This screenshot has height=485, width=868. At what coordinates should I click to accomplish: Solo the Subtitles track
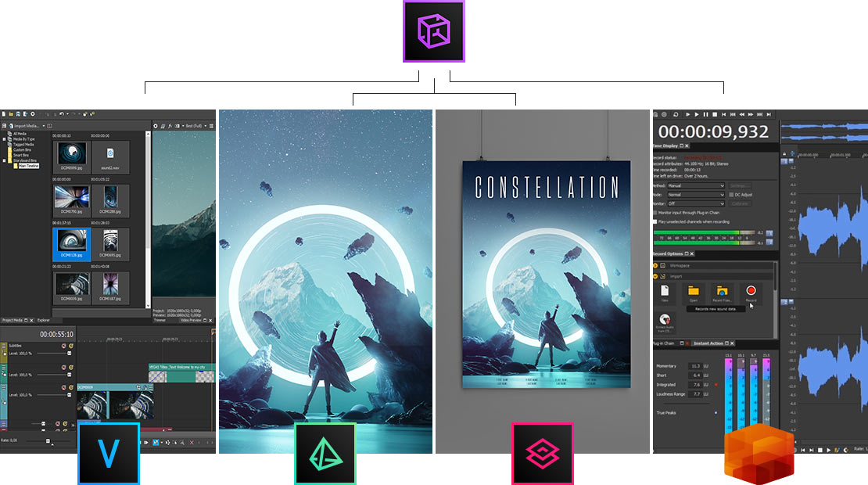point(71,346)
